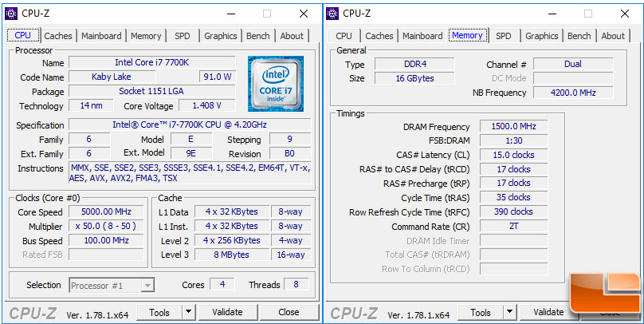This screenshot has height=324, width=644.
Task: Open the SPD tab in the left window
Action: [183, 36]
